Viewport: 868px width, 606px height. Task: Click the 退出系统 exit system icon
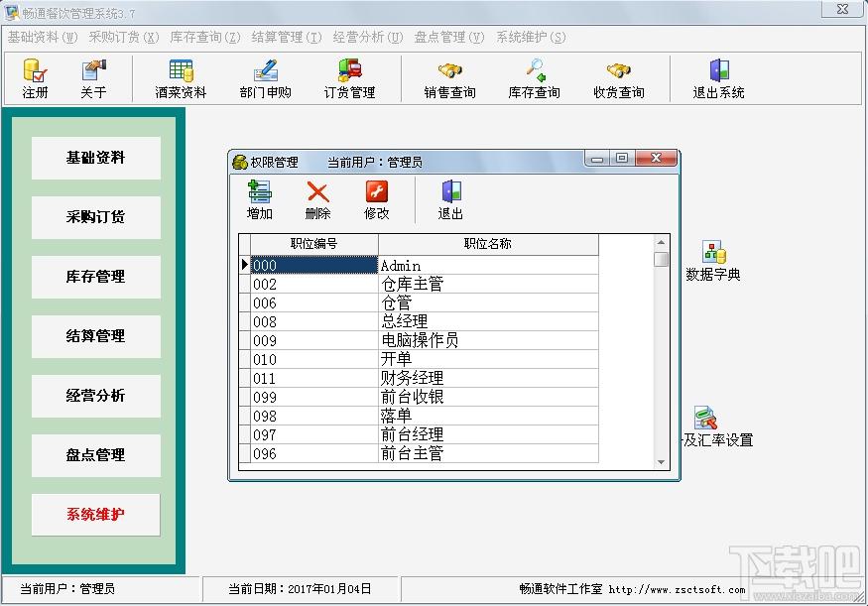[719, 70]
